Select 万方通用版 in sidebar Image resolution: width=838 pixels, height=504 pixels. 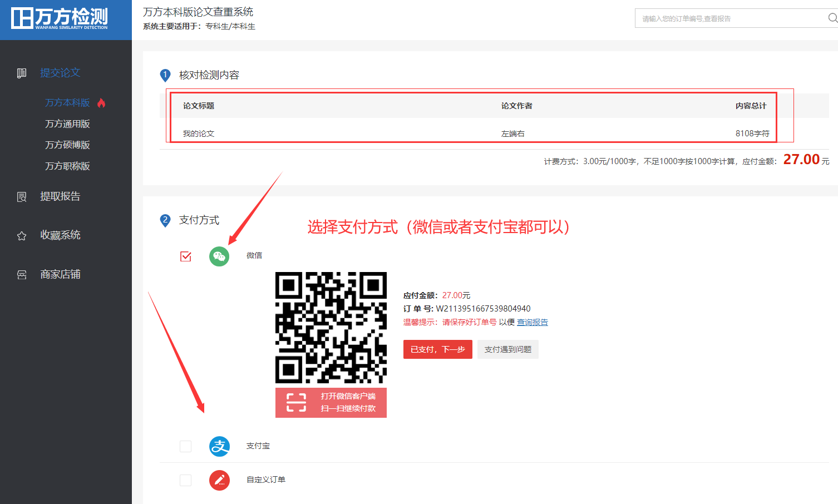(x=67, y=124)
